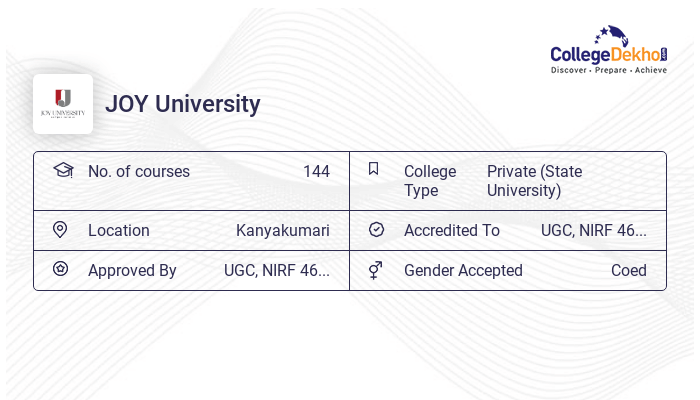Select the Location label

pos(119,230)
